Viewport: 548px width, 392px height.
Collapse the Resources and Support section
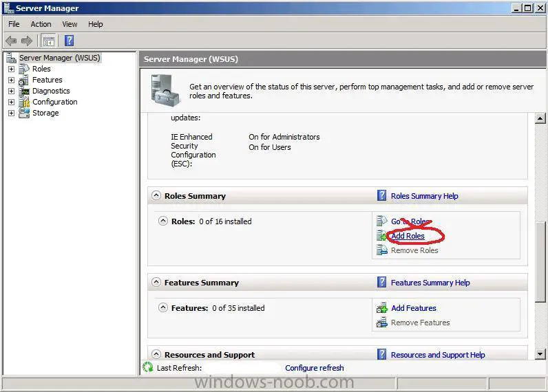[x=156, y=354]
